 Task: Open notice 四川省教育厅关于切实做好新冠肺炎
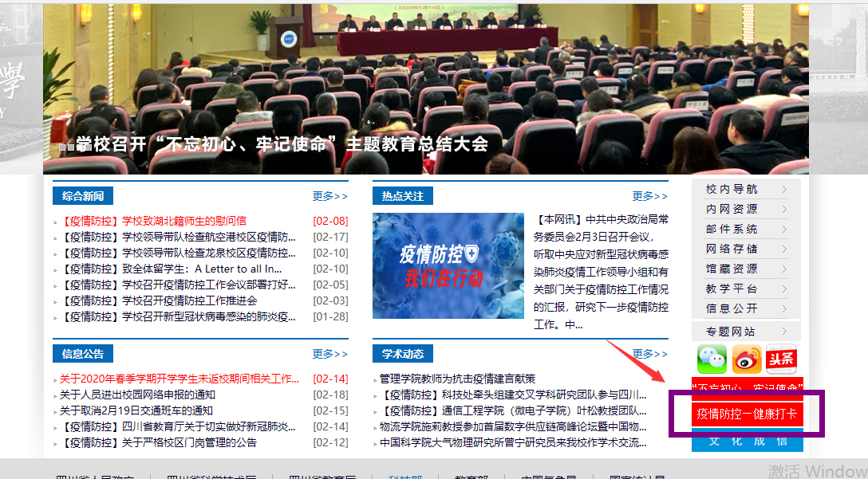[178, 427]
